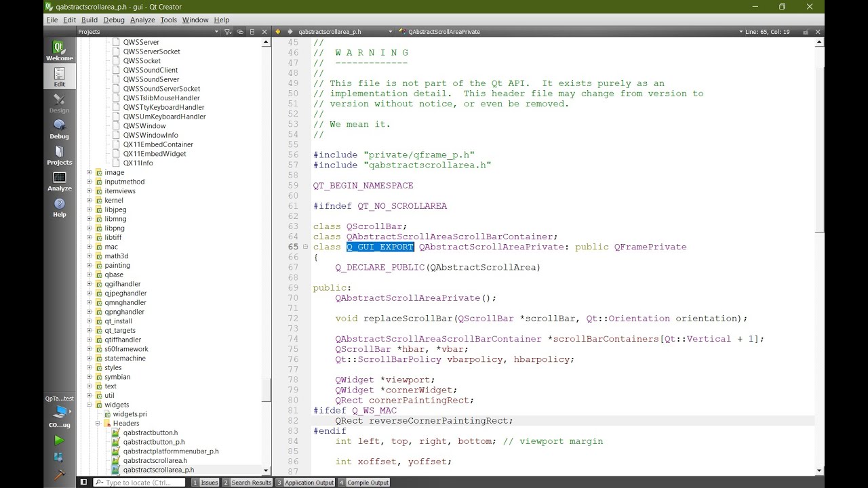Viewport: 868px width, 488px height.
Task: Select the widgets.pri file
Action: (x=130, y=414)
